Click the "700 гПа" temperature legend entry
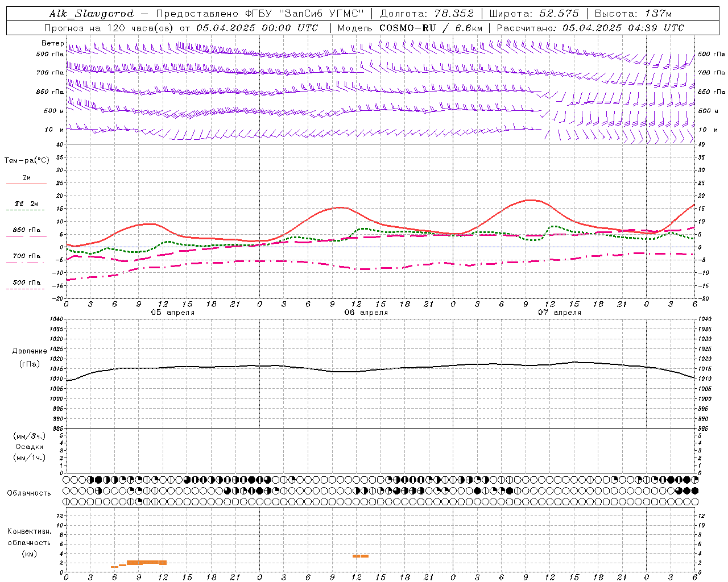728x582 pixels. [27, 256]
